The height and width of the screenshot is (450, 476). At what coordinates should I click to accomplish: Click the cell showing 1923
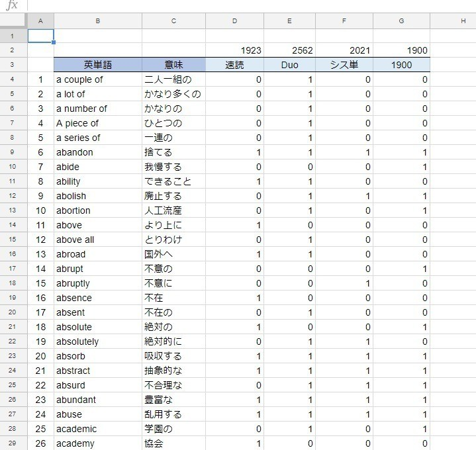pyautogui.click(x=234, y=50)
